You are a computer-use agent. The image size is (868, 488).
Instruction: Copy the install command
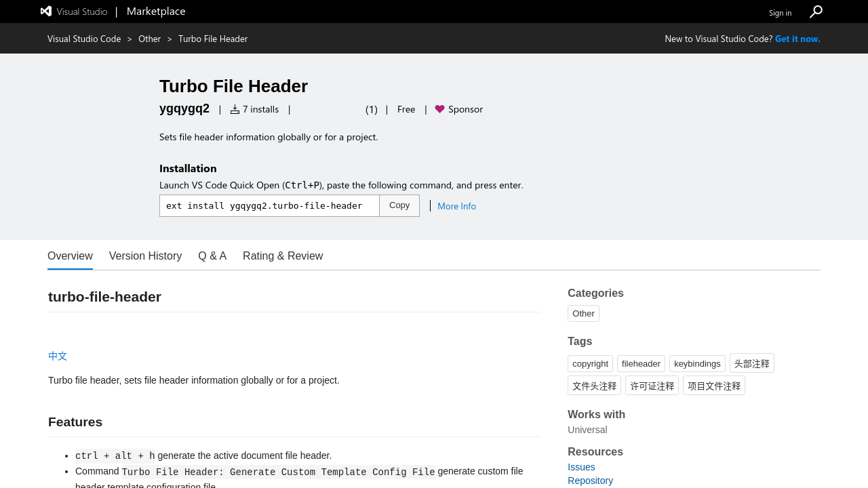click(399, 205)
